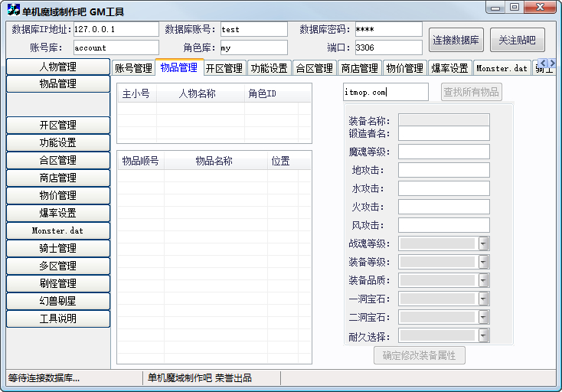The height and width of the screenshot is (392, 562).
Task: Open 工具说明 from the sidebar
Action: (58, 318)
